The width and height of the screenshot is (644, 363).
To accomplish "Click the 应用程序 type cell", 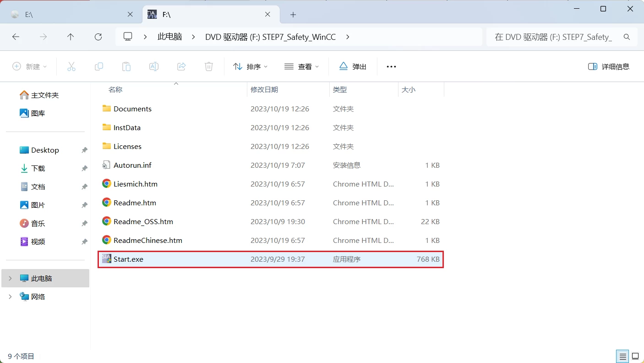I will point(347,259).
